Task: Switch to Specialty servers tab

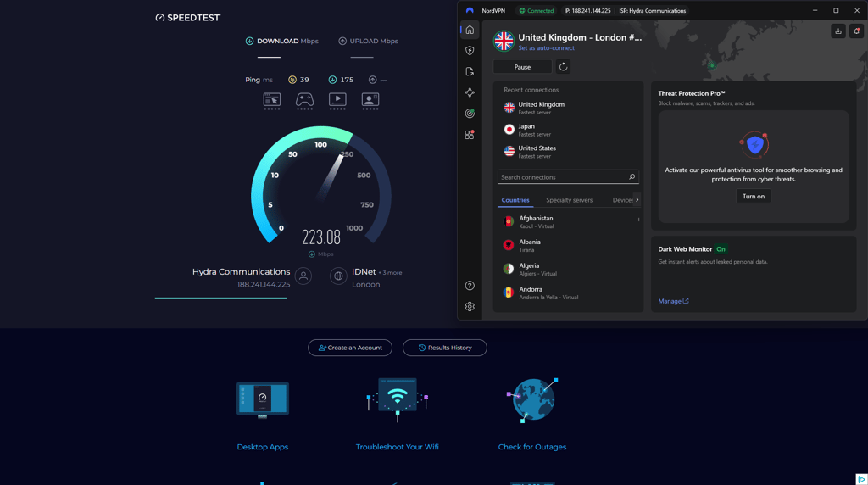Action: (569, 200)
